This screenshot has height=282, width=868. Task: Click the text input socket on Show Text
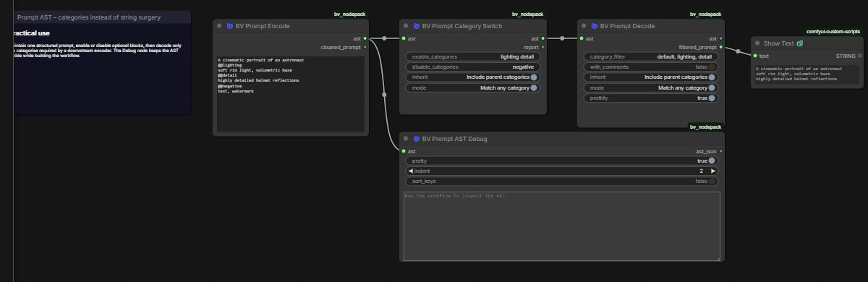tap(755, 56)
